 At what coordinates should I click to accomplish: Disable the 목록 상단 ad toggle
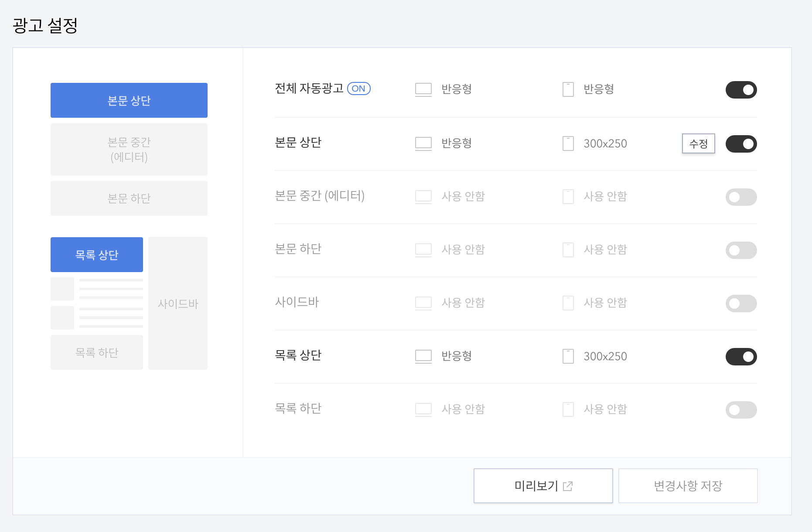(x=741, y=356)
